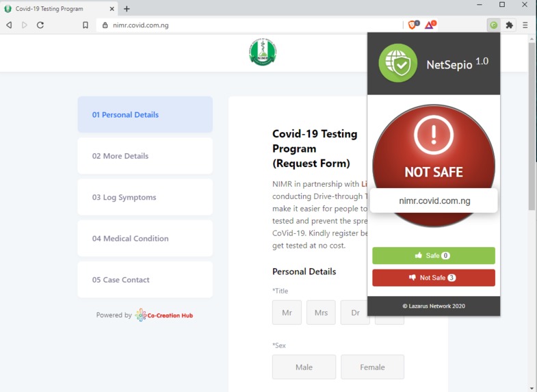Click the browser forward arrow

[25, 25]
